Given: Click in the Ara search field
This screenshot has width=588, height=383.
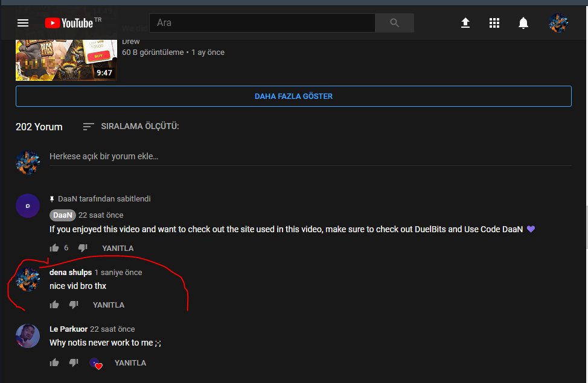Looking at the screenshot, I should point(262,23).
